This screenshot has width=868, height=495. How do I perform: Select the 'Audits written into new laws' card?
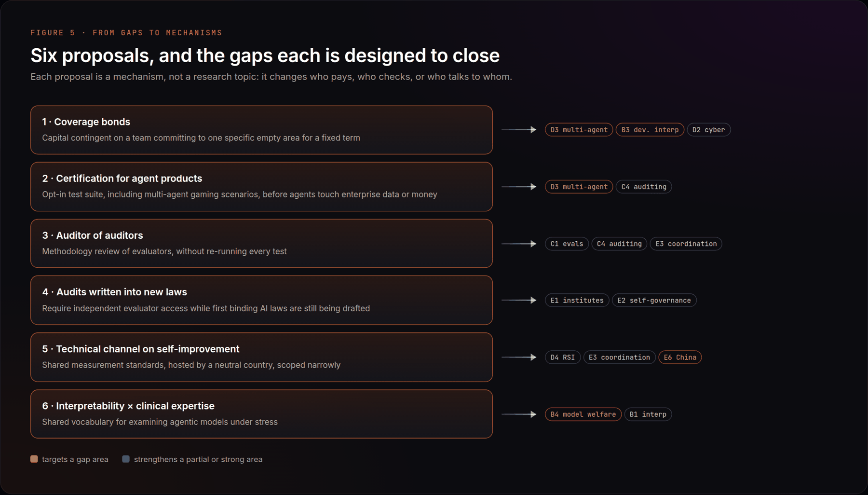point(261,300)
